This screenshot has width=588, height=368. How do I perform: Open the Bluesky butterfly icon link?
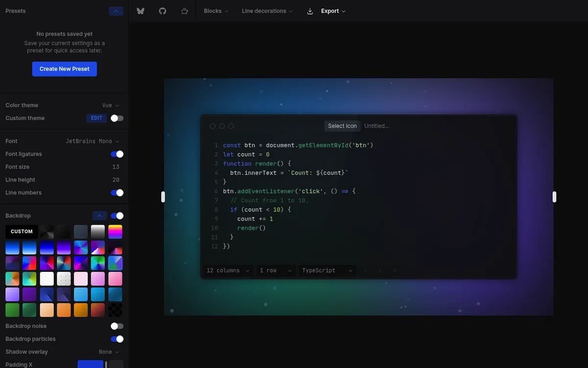pos(141,11)
